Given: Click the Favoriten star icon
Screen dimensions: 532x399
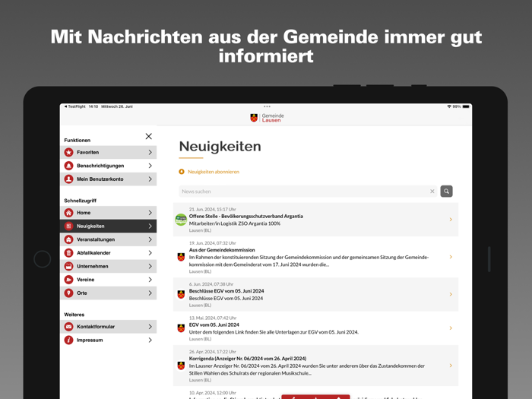Looking at the screenshot, I should [69, 152].
